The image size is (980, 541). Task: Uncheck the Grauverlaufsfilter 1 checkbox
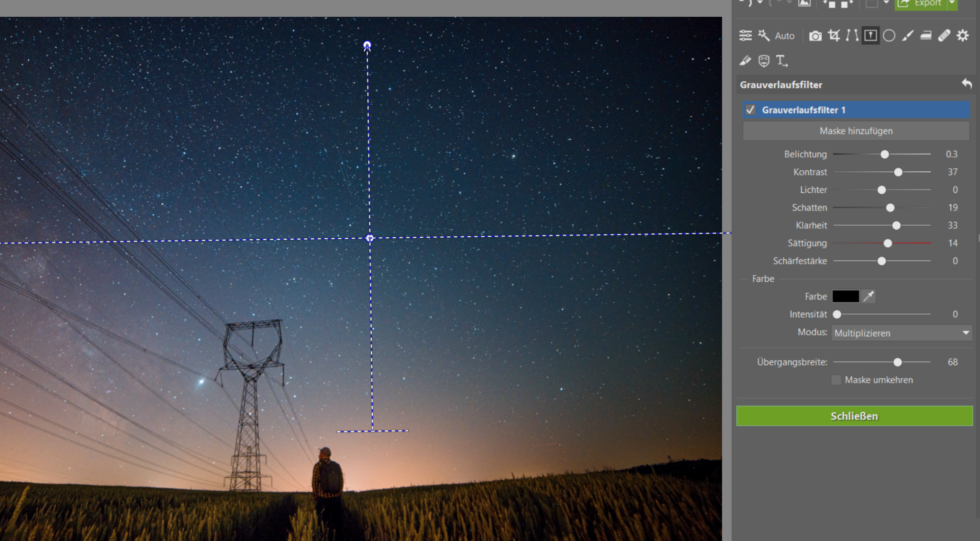click(x=750, y=110)
